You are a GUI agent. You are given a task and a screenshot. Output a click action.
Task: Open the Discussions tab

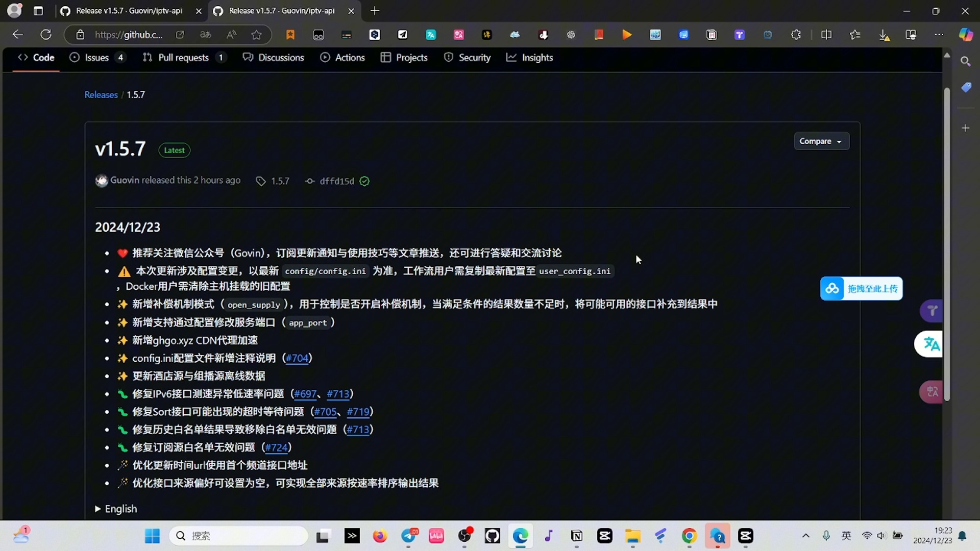coord(274,58)
